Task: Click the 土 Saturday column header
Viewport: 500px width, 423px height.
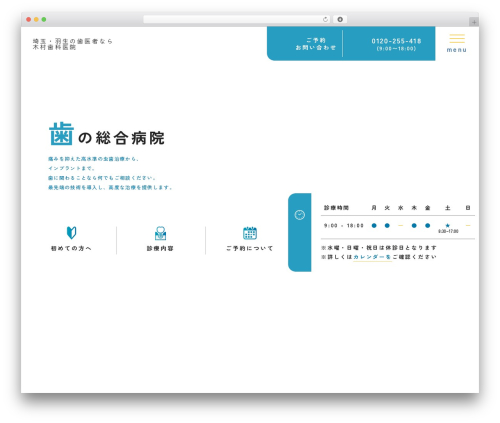Action: [448, 208]
